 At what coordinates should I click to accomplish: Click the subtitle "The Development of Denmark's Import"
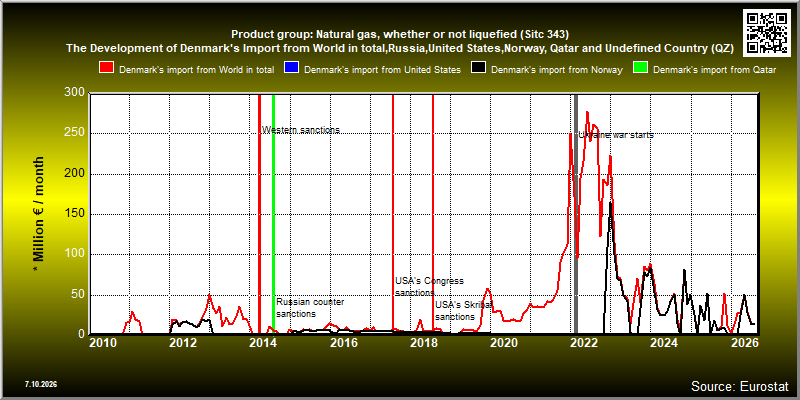(399, 48)
